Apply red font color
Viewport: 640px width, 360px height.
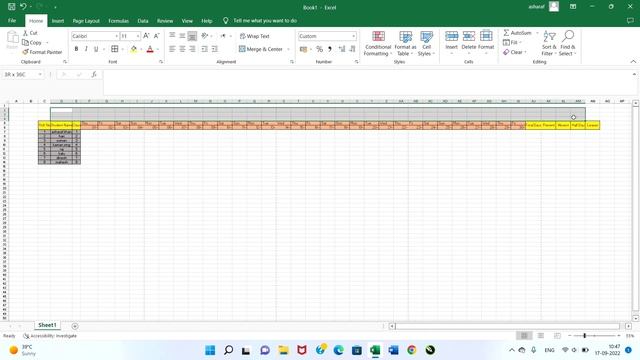coord(150,49)
